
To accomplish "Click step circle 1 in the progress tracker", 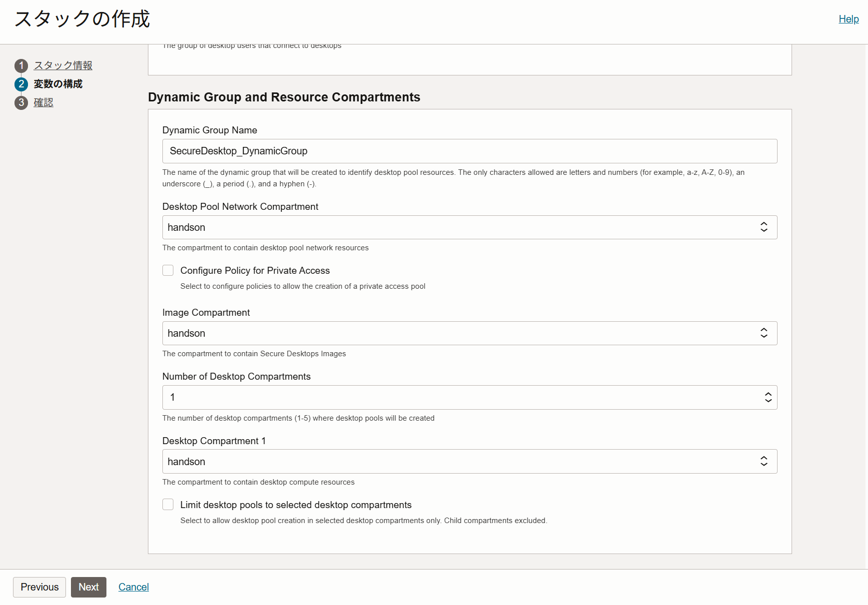I will pyautogui.click(x=20, y=65).
